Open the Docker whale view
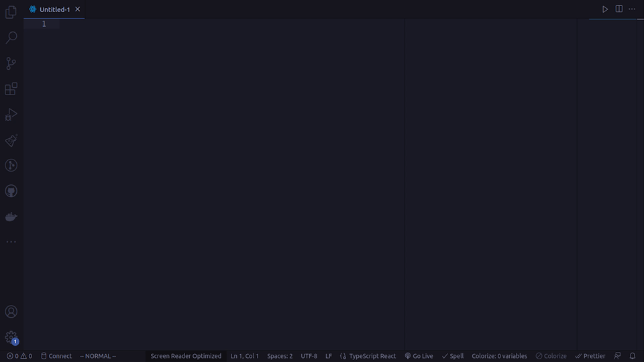 [x=11, y=217]
